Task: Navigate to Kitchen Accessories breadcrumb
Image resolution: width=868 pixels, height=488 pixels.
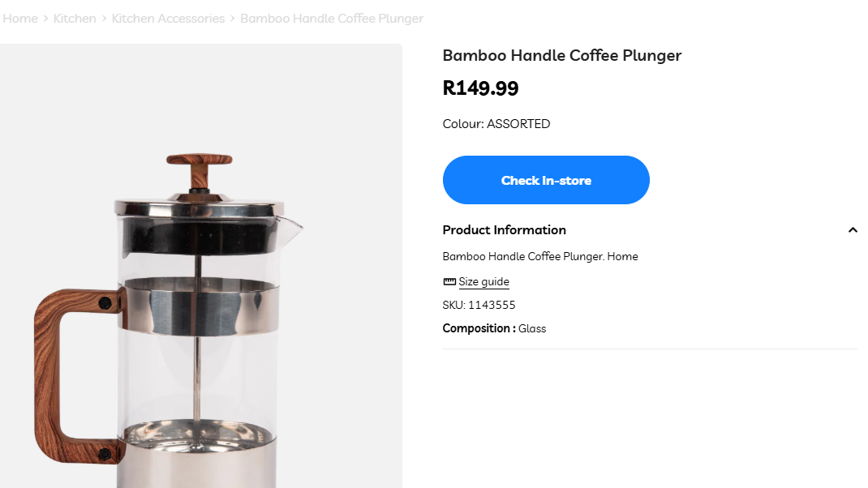Action: click(168, 19)
